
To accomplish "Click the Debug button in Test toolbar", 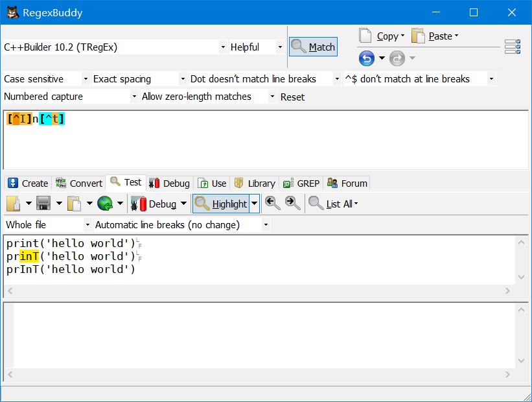I will (x=154, y=204).
